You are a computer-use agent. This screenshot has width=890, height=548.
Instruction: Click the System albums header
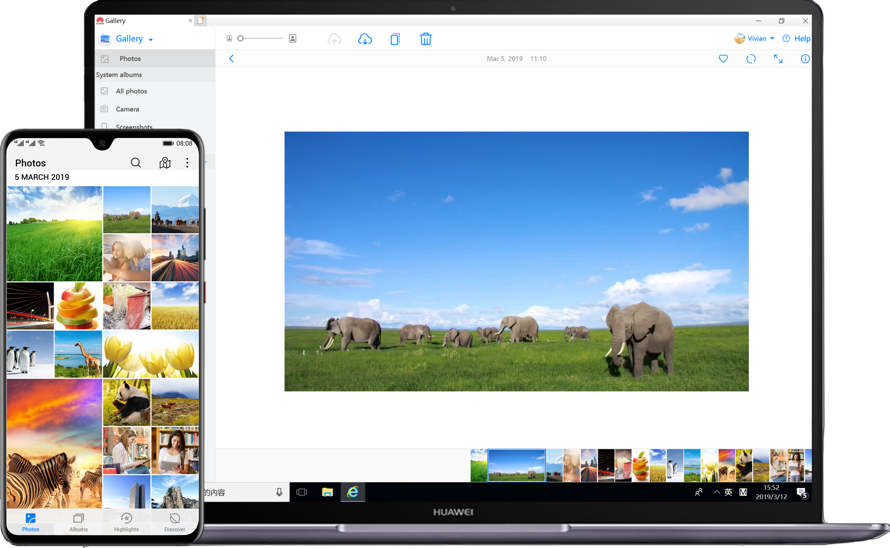tap(119, 74)
